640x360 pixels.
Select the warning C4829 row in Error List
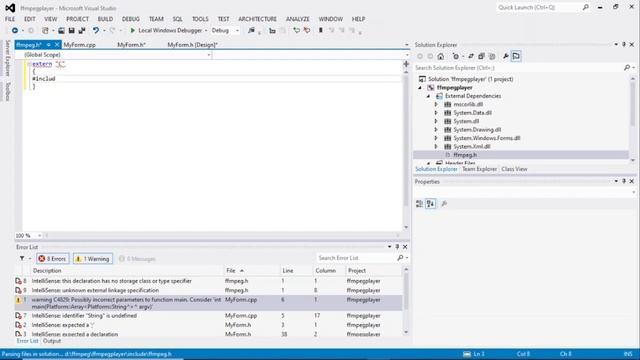pyautogui.click(x=208, y=303)
